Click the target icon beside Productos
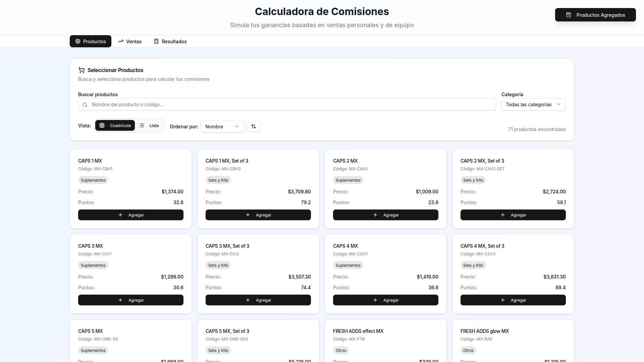The width and height of the screenshot is (644, 362). [78, 41]
